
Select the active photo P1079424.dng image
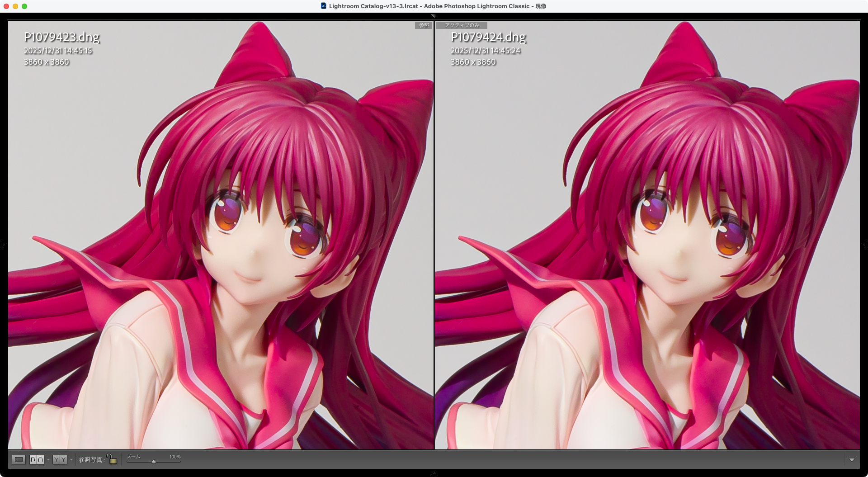click(647, 235)
